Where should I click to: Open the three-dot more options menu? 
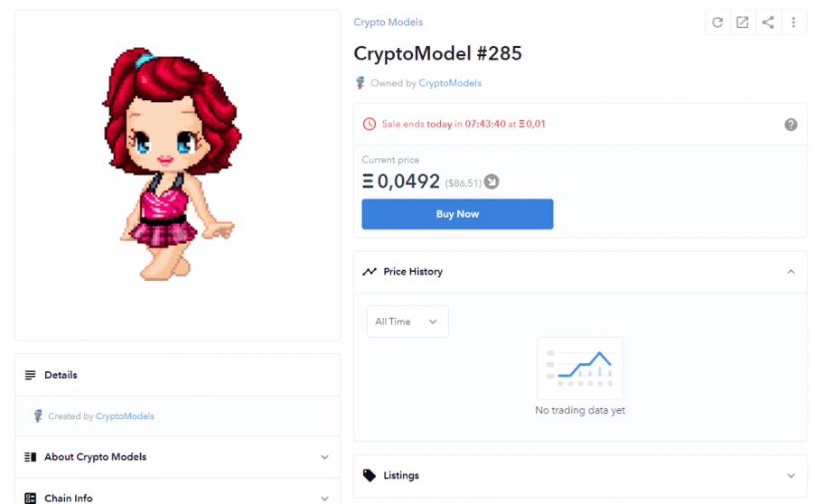(793, 23)
